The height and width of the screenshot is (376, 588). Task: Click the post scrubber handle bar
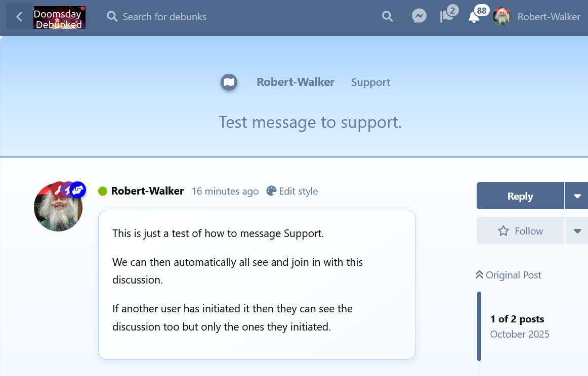tap(479, 326)
